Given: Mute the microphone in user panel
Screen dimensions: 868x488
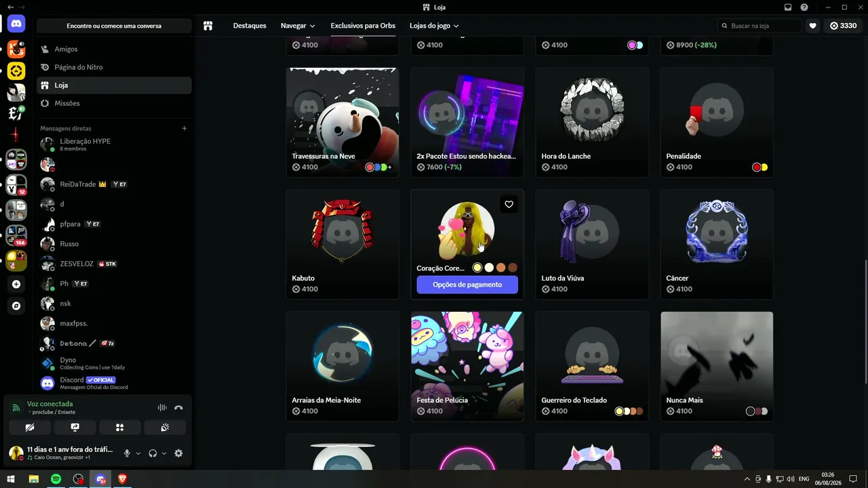Looking at the screenshot, I should [x=127, y=453].
